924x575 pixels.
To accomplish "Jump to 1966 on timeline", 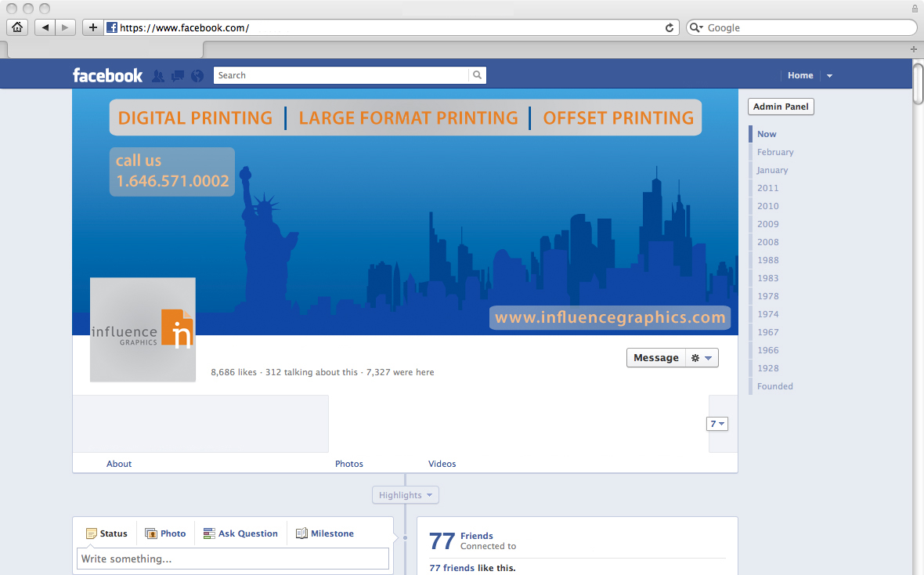I will click(768, 350).
